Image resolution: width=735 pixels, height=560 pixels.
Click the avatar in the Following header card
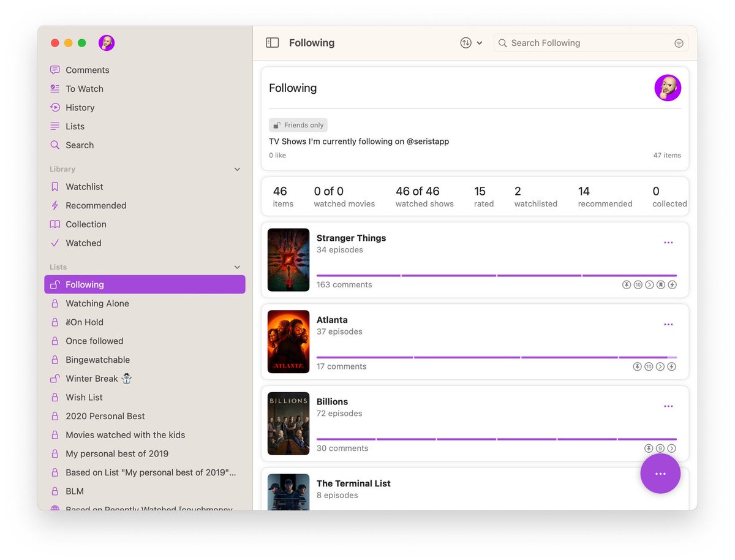pyautogui.click(x=668, y=88)
